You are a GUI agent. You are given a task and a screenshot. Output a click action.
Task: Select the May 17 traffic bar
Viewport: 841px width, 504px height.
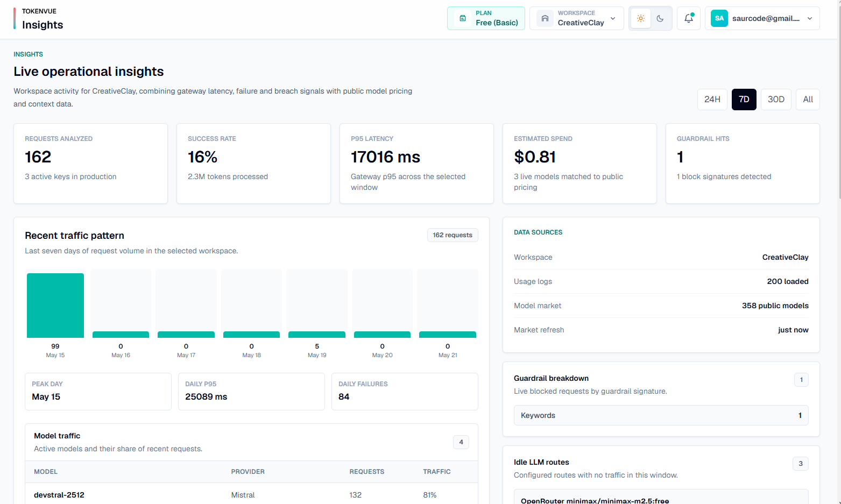(x=186, y=335)
